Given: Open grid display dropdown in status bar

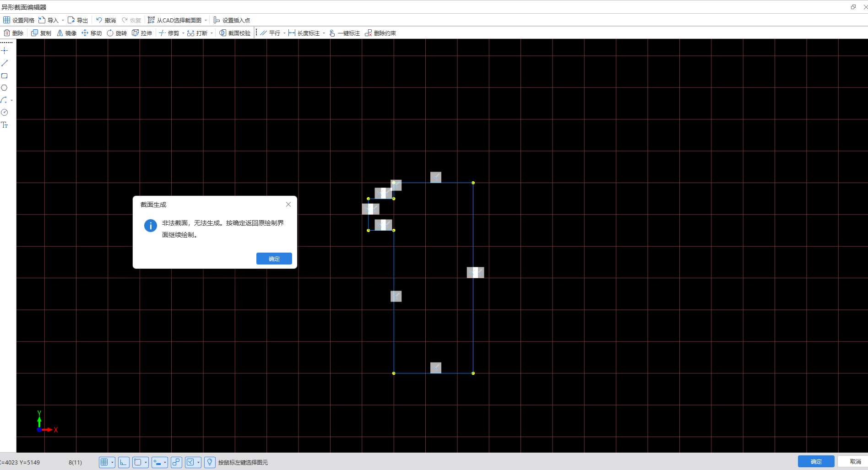Looking at the screenshot, I should (112, 462).
